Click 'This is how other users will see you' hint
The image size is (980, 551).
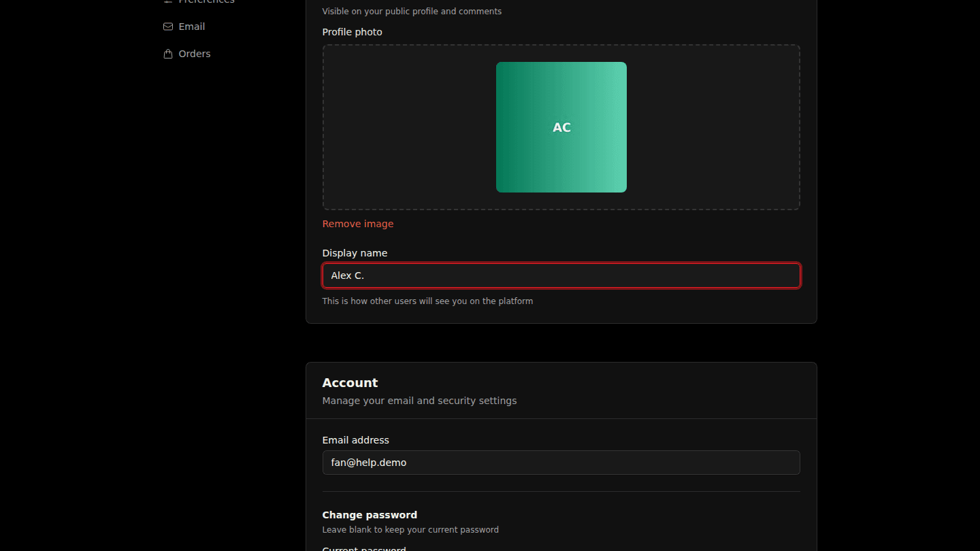click(427, 301)
